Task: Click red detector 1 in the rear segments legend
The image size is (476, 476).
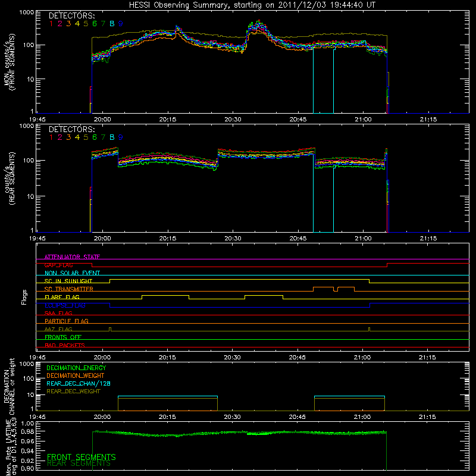Action: click(51, 137)
